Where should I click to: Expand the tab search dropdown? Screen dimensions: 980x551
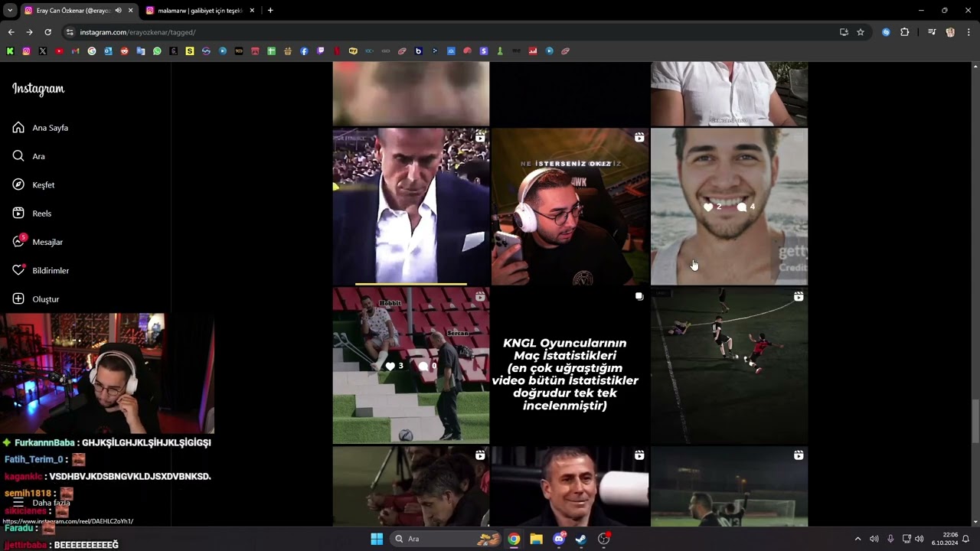coord(10,11)
